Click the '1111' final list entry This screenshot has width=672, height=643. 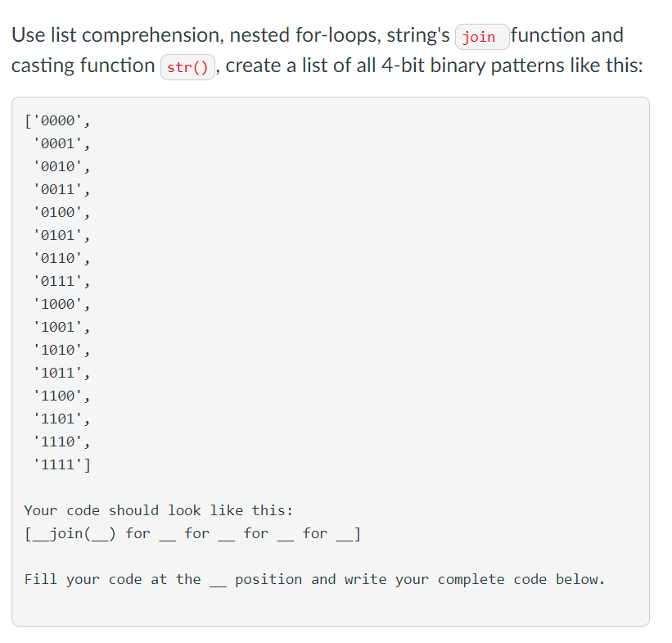click(61, 465)
